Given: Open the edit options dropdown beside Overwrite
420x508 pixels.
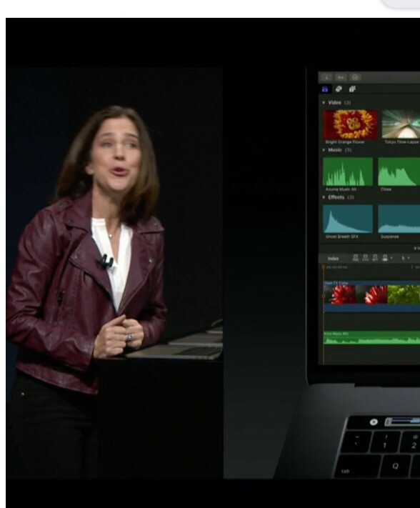Looking at the screenshot, I should pos(391,259).
